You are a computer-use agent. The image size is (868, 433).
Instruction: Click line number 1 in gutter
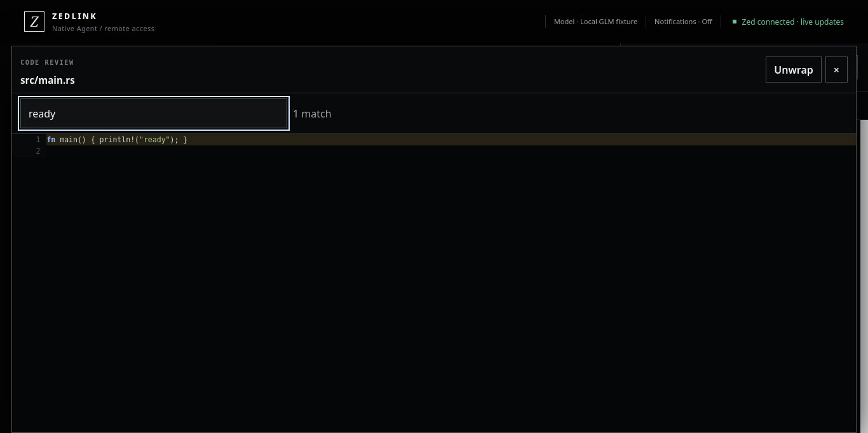[x=38, y=140]
